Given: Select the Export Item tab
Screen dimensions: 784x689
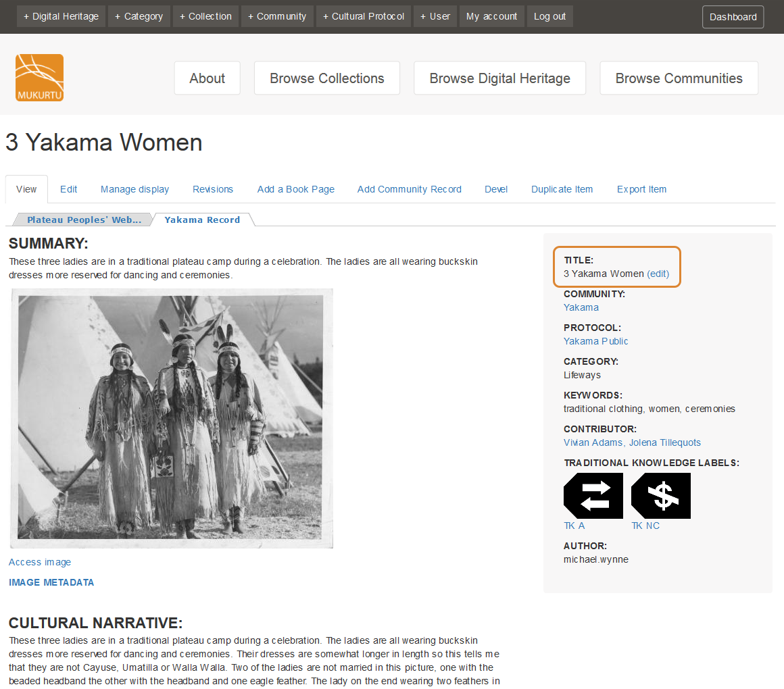Looking at the screenshot, I should tap(641, 189).
